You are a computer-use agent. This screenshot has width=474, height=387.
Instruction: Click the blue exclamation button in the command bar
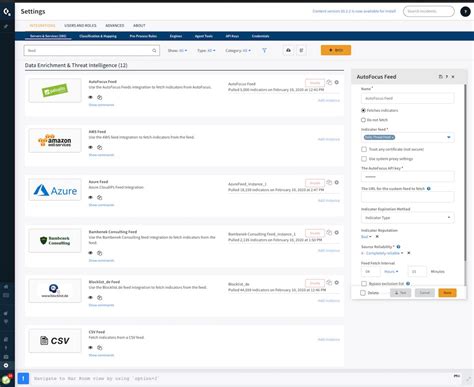(23, 378)
